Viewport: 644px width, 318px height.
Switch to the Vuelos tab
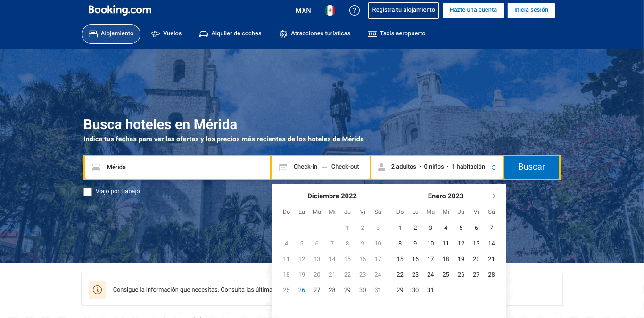(x=166, y=33)
